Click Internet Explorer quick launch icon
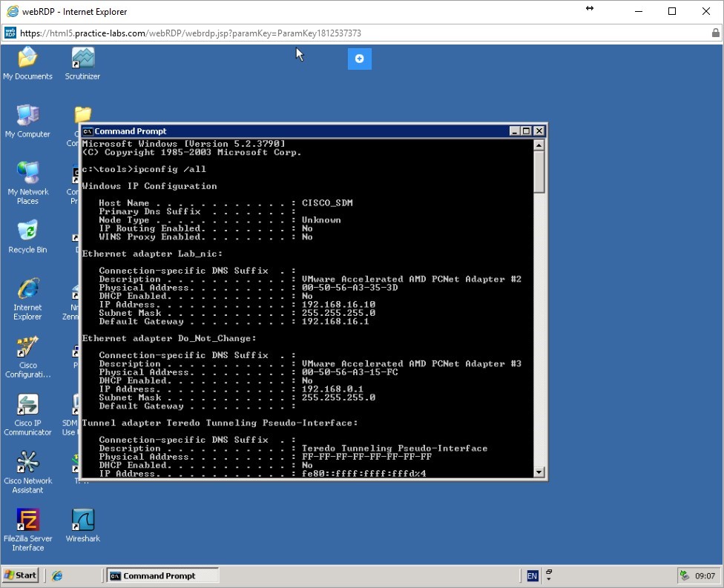Viewport: 724px width, 588px height. point(57,575)
